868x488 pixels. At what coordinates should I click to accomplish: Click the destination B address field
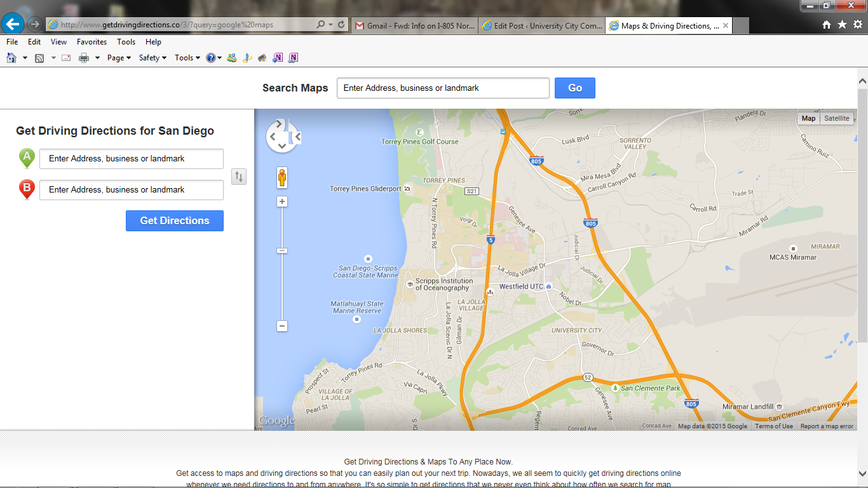click(x=132, y=190)
